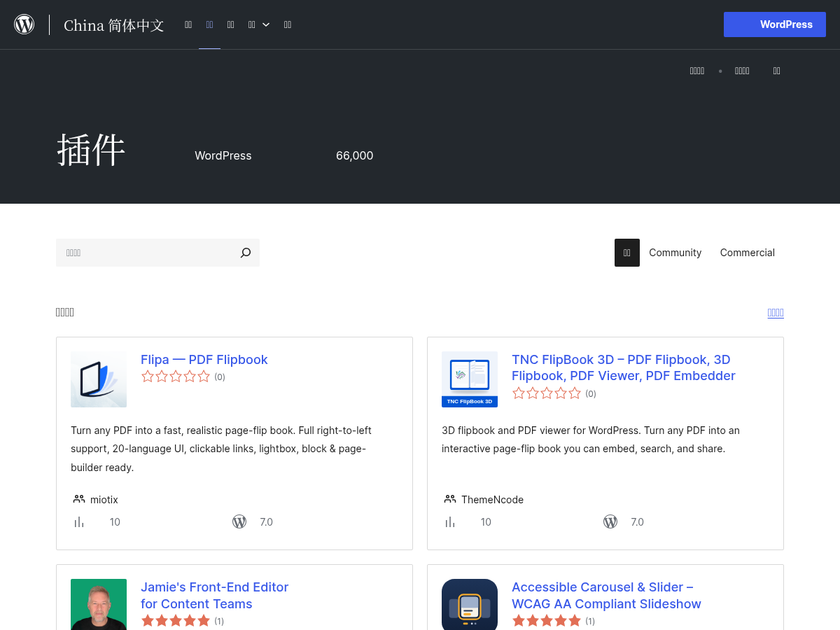Open Jamie's Front-End Editor portrait thumbnail
This screenshot has height=630, width=840.
(x=99, y=604)
